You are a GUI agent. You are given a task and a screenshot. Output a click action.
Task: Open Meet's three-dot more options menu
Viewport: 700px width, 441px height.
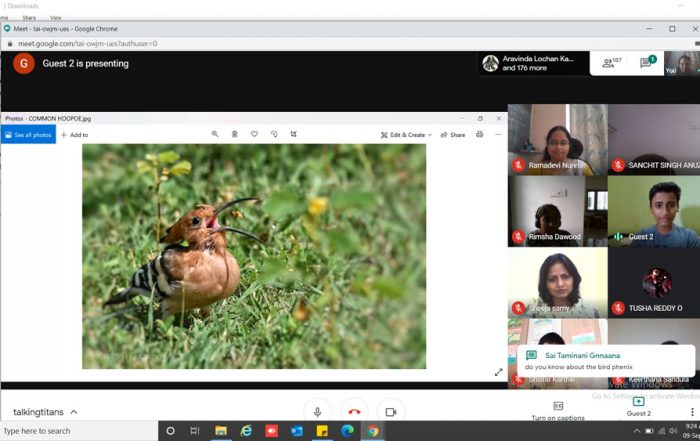pos(692,411)
